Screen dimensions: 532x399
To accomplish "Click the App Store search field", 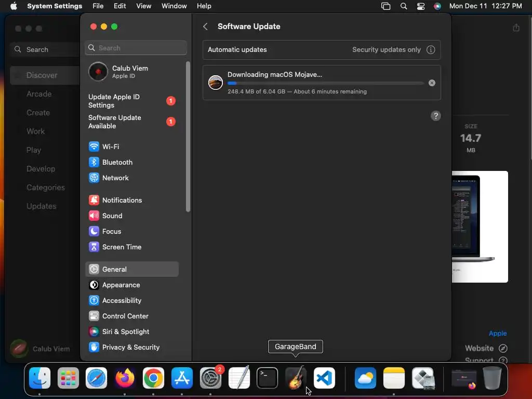I will pyautogui.click(x=45, y=49).
